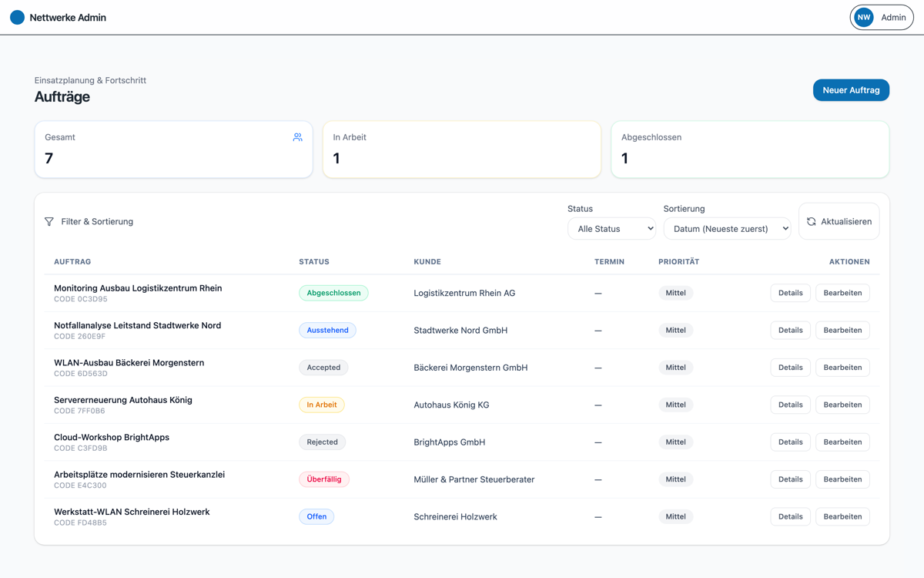Screen dimensions: 924x578
Task: Click customer Müller & Partner Steuerberater
Action: click(x=474, y=479)
